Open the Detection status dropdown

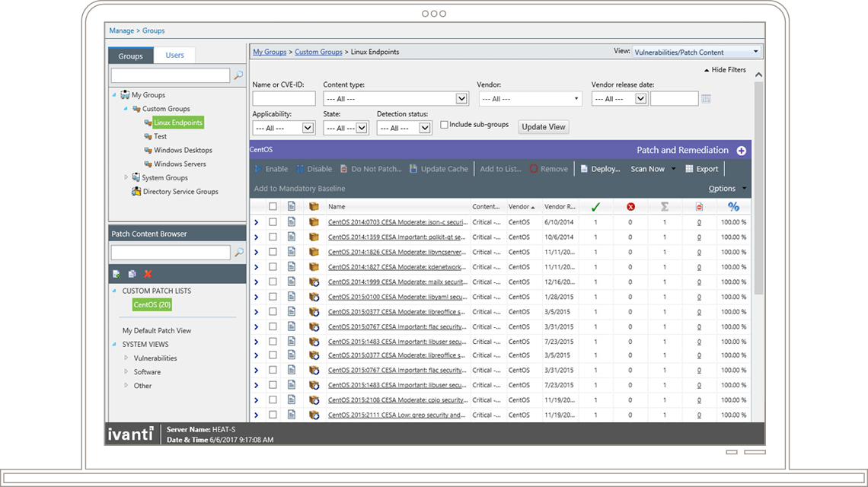[x=404, y=128]
